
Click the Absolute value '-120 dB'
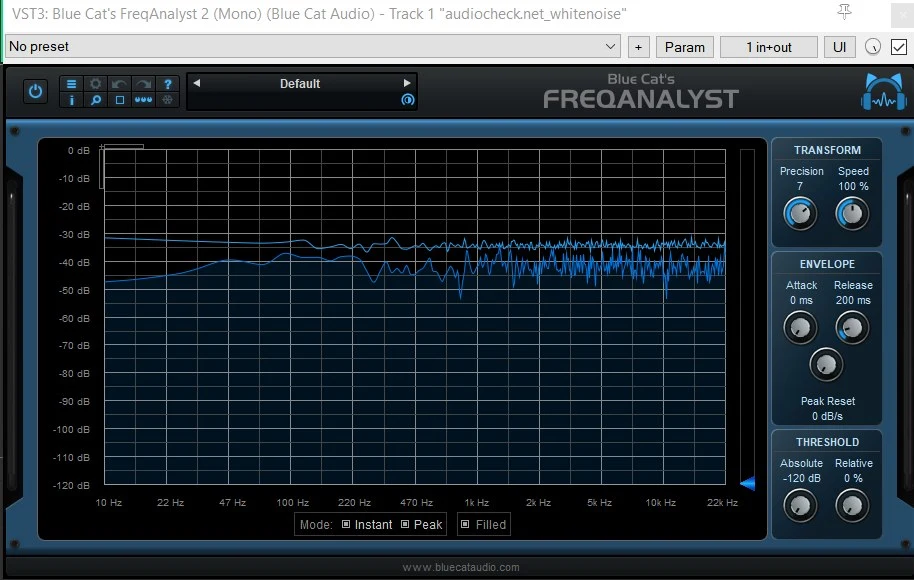[801, 478]
